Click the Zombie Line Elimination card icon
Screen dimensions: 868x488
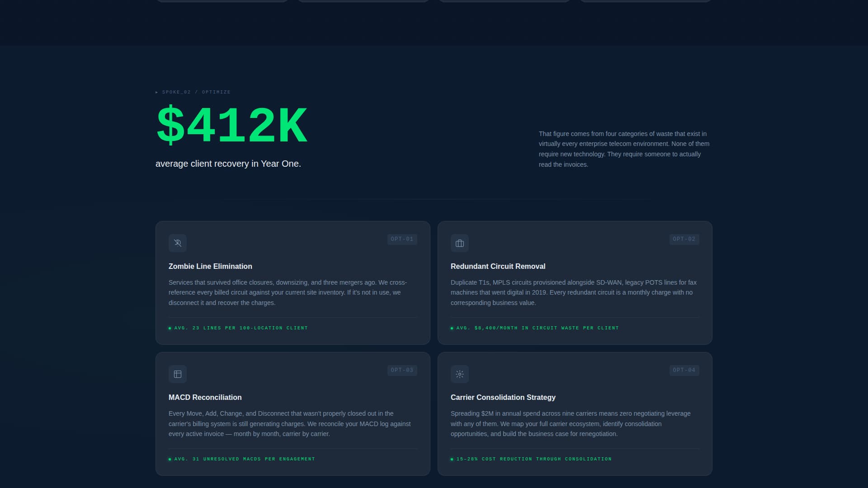click(178, 243)
